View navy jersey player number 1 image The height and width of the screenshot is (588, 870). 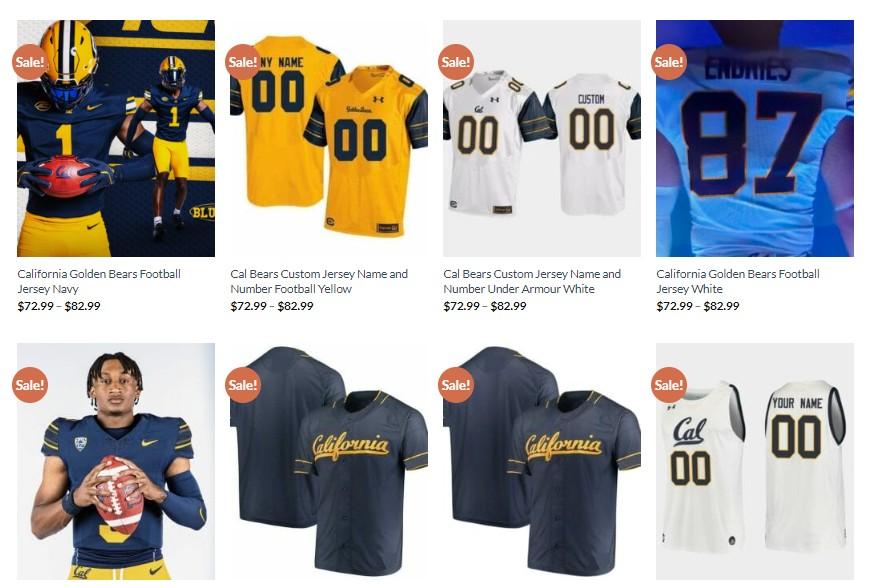(116, 138)
